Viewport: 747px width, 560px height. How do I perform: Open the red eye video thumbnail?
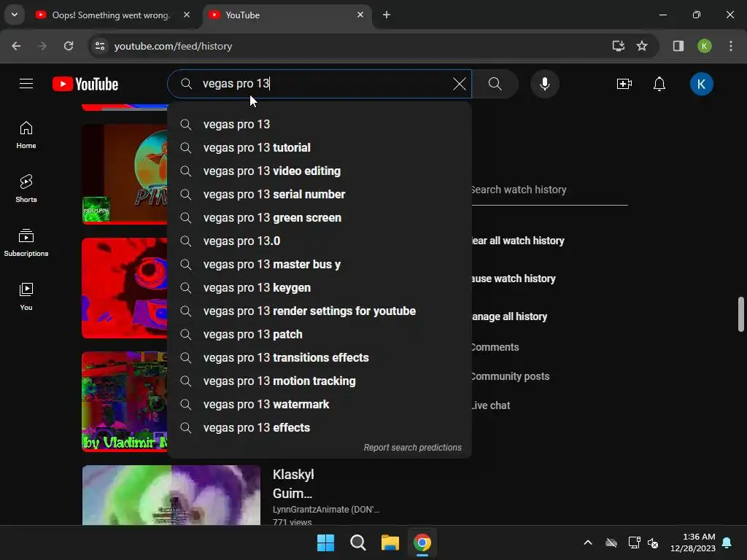point(125,287)
